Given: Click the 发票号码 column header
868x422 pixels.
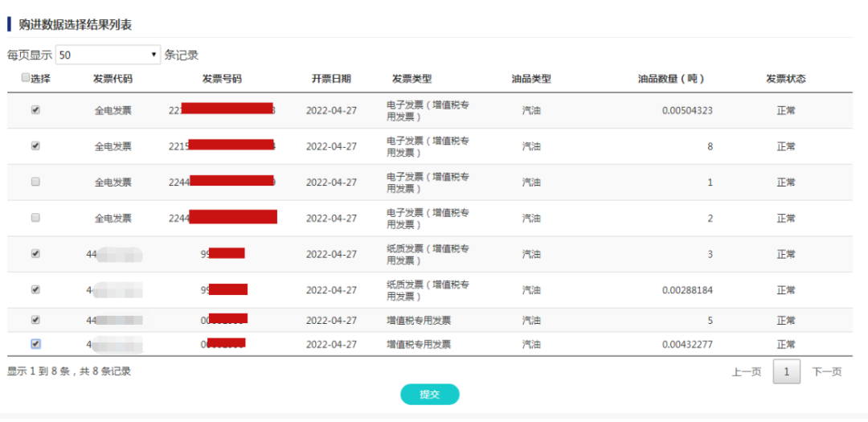Looking at the screenshot, I should point(222,79).
